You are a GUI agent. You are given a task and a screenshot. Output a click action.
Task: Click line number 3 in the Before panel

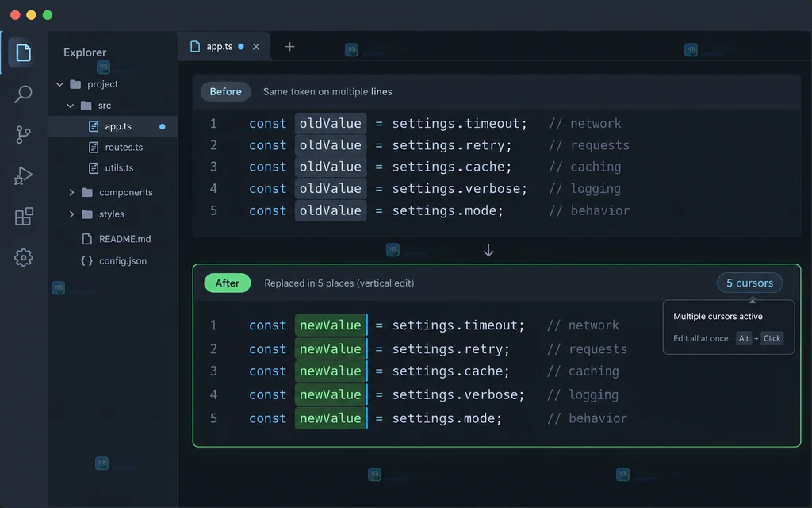213,167
